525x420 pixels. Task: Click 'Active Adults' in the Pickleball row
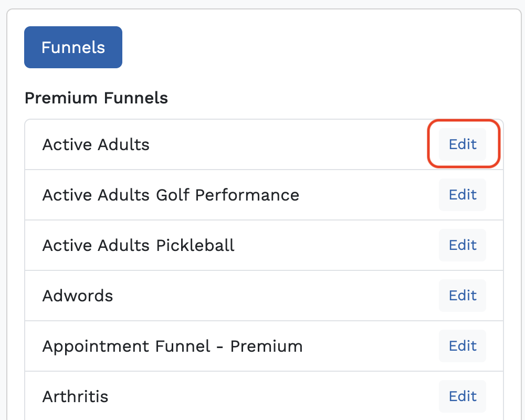point(96,245)
